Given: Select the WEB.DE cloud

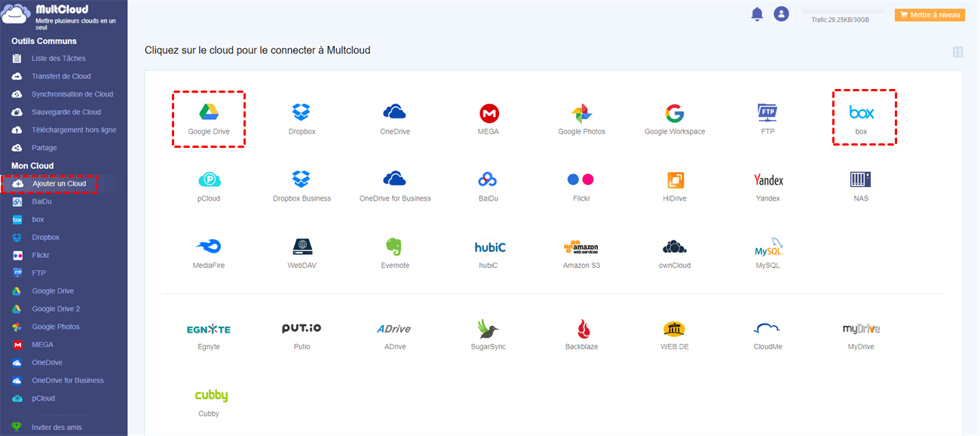Looking at the screenshot, I should pos(675,335).
